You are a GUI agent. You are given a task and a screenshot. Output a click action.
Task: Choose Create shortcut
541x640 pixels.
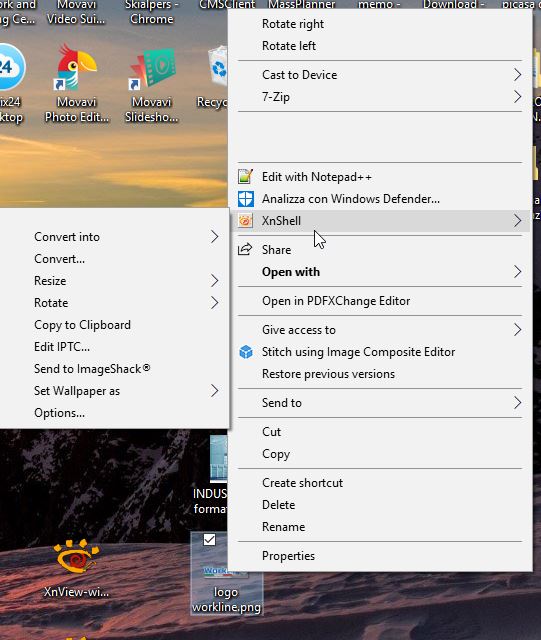(x=380, y=483)
